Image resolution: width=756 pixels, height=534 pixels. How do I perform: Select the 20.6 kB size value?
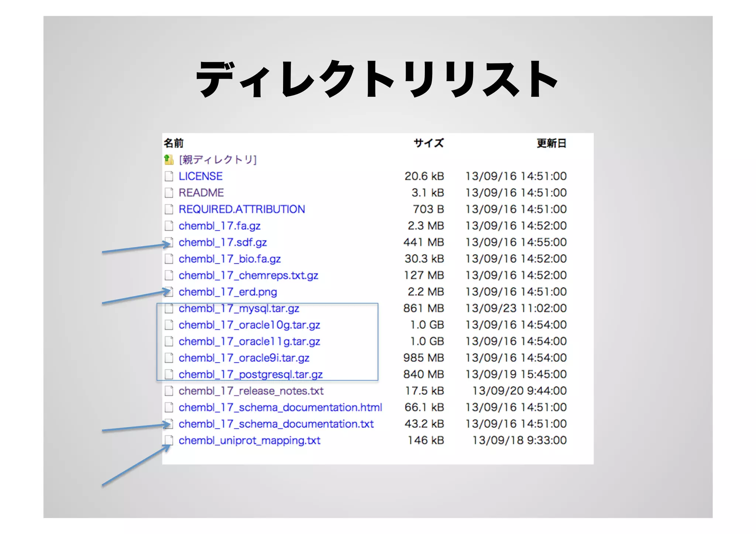pyautogui.click(x=424, y=176)
